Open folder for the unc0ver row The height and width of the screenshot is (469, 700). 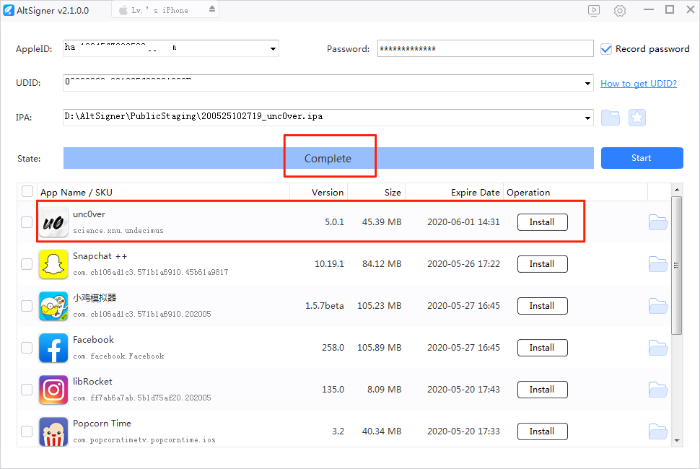click(658, 222)
